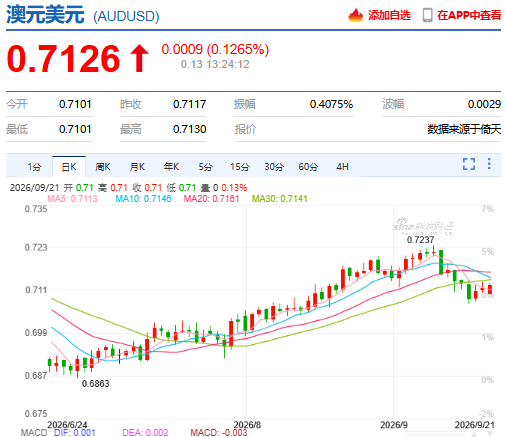Click the phone icon beside 在APP中查看
The width and height of the screenshot is (506, 437).
[x=427, y=15]
